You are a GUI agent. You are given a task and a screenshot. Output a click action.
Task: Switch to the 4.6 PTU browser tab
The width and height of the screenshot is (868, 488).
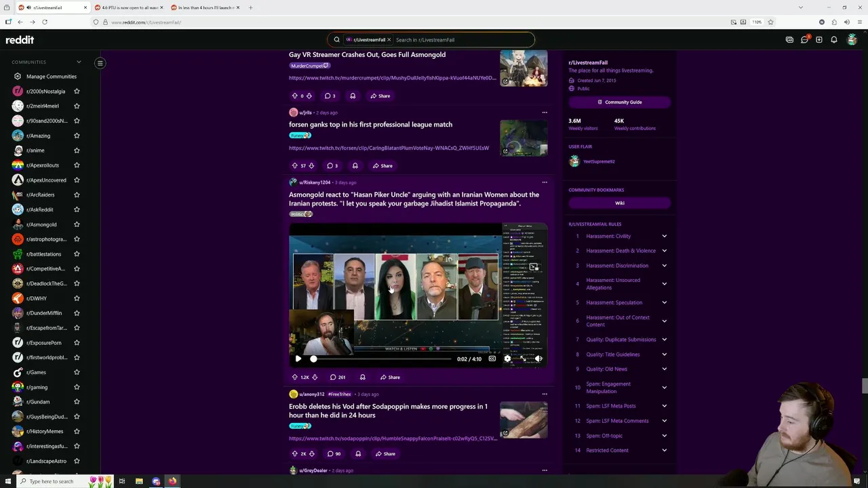pos(129,7)
